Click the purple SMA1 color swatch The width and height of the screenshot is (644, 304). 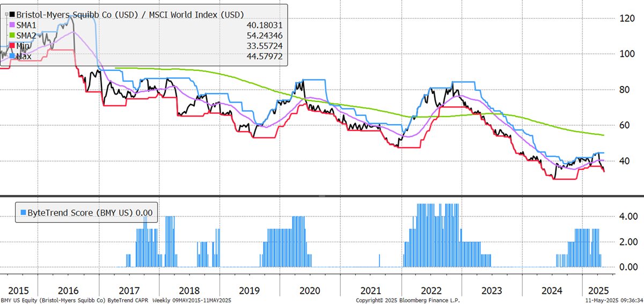tap(12, 25)
